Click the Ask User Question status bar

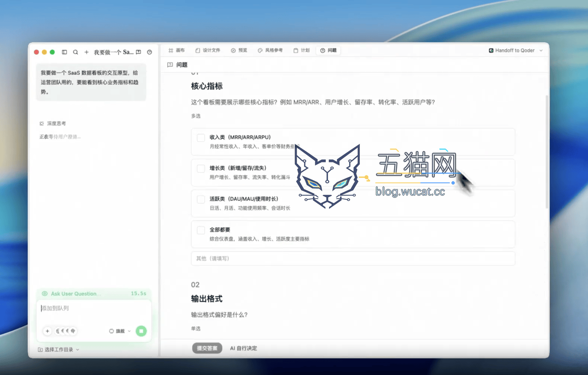94,293
